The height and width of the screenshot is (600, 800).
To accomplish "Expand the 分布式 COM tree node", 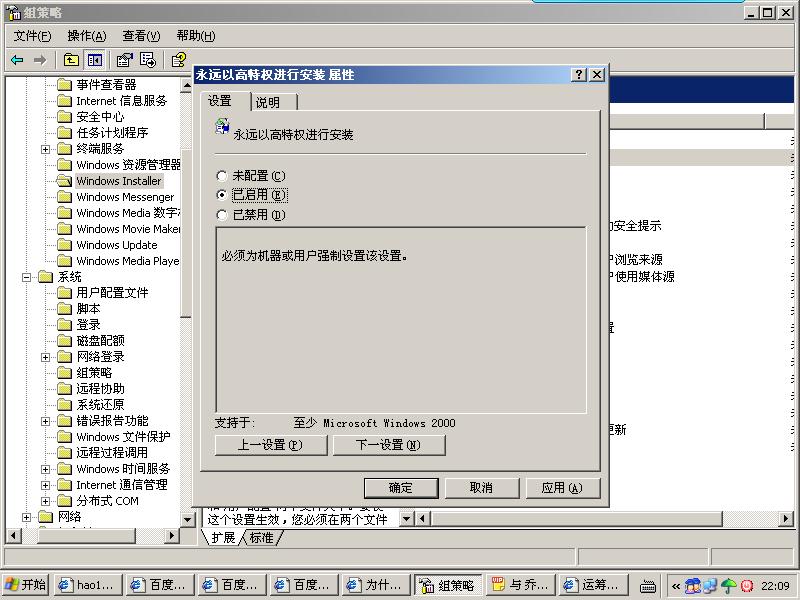I will (45, 501).
